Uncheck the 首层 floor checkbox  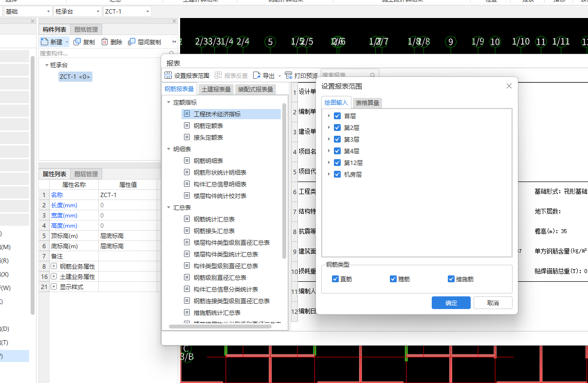click(x=337, y=116)
